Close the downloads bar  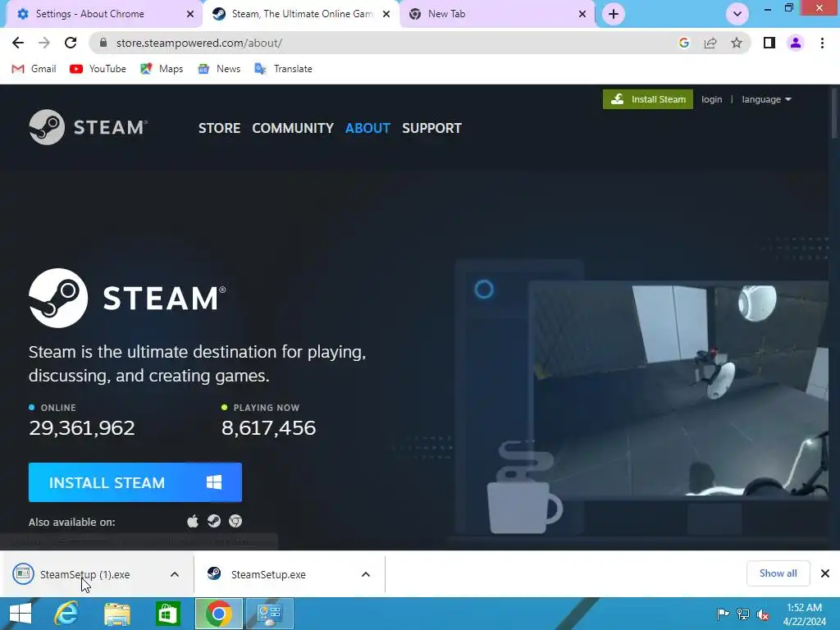(825, 573)
